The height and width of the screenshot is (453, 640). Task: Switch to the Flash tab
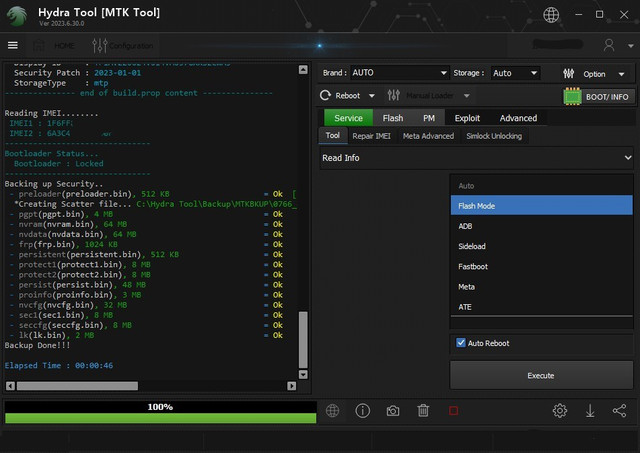(393, 118)
